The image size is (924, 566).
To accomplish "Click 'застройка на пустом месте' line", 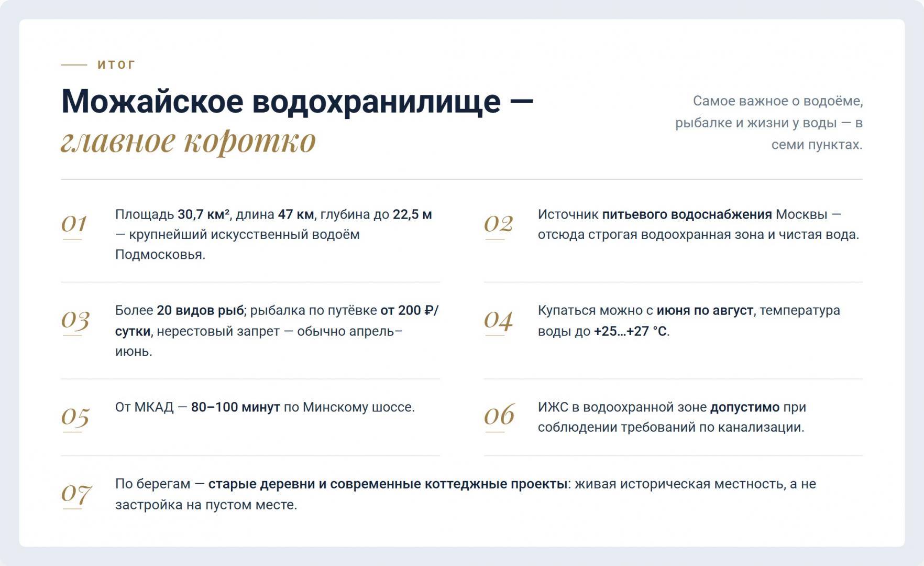I will click(x=206, y=505).
